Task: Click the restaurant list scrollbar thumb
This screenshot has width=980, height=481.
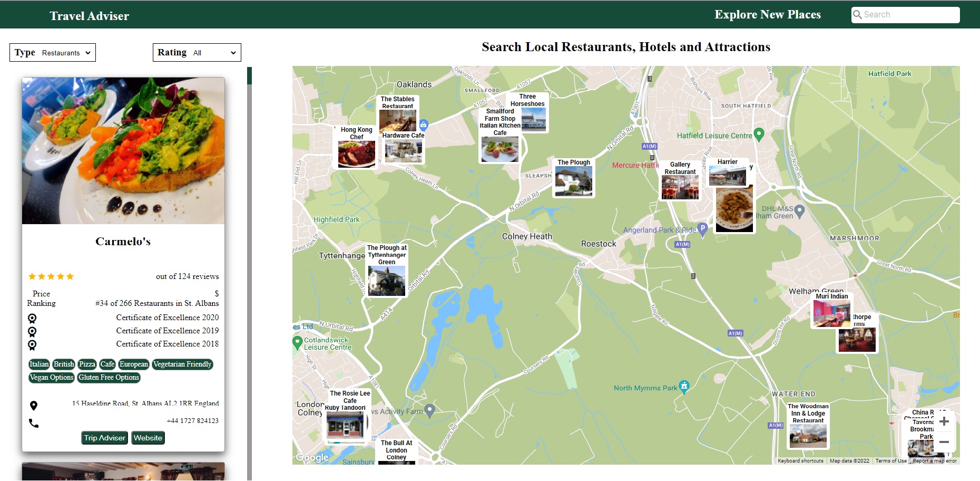Action: [249, 75]
